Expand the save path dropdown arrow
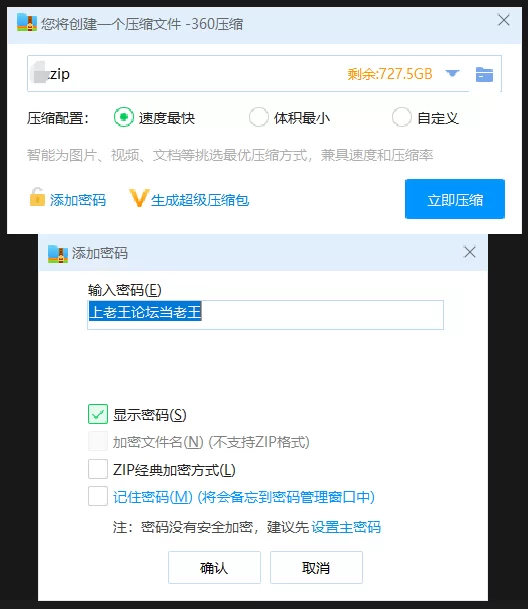This screenshot has height=609, width=528. pyautogui.click(x=452, y=73)
